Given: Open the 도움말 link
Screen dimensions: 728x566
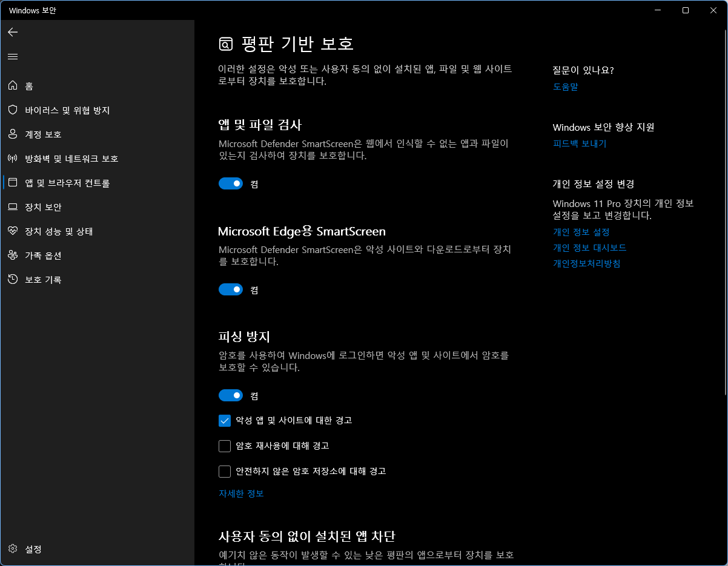Looking at the screenshot, I should [566, 87].
